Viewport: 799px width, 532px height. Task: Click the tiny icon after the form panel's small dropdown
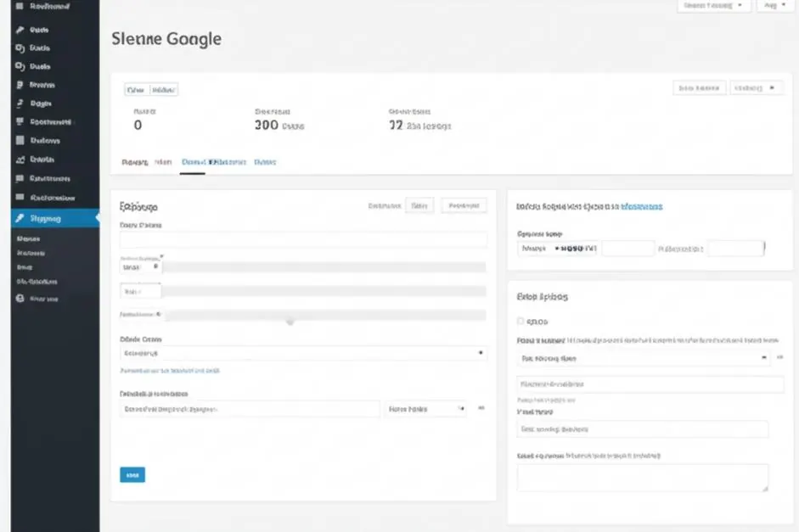481,408
